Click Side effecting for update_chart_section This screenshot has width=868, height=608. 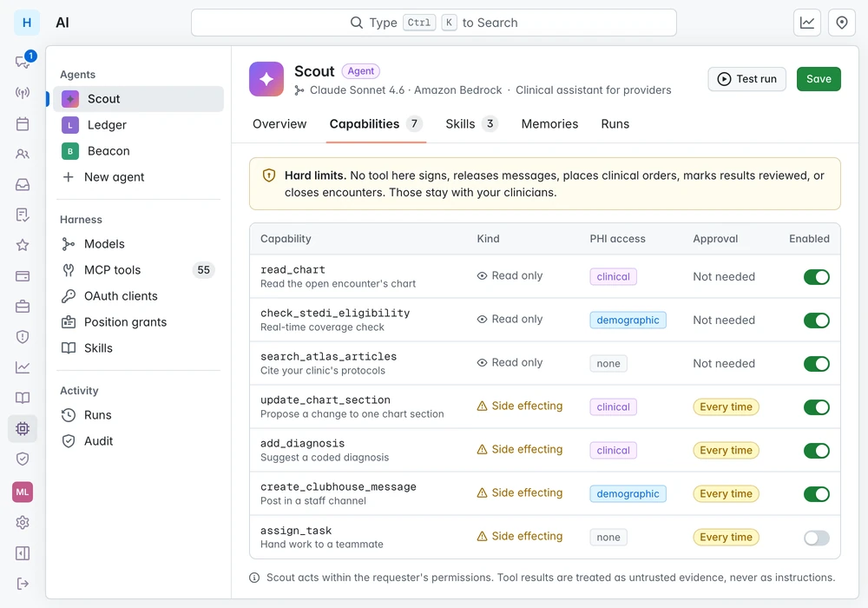(x=520, y=406)
